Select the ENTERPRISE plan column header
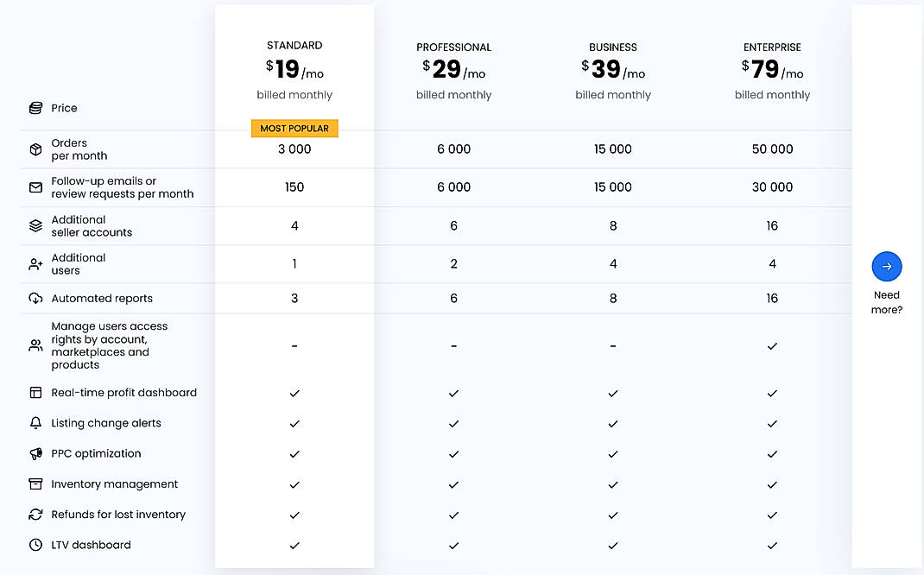Image resolution: width=924 pixels, height=575 pixels. [x=772, y=47]
